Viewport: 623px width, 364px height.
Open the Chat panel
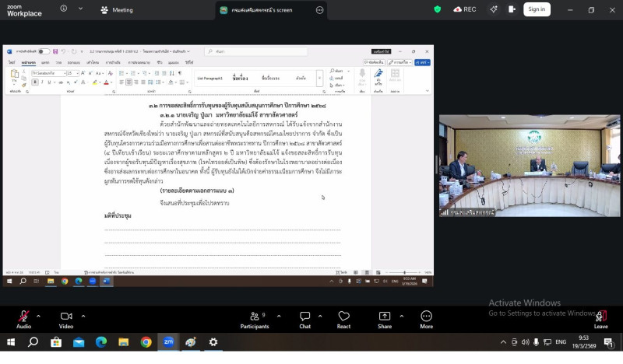[304, 317]
